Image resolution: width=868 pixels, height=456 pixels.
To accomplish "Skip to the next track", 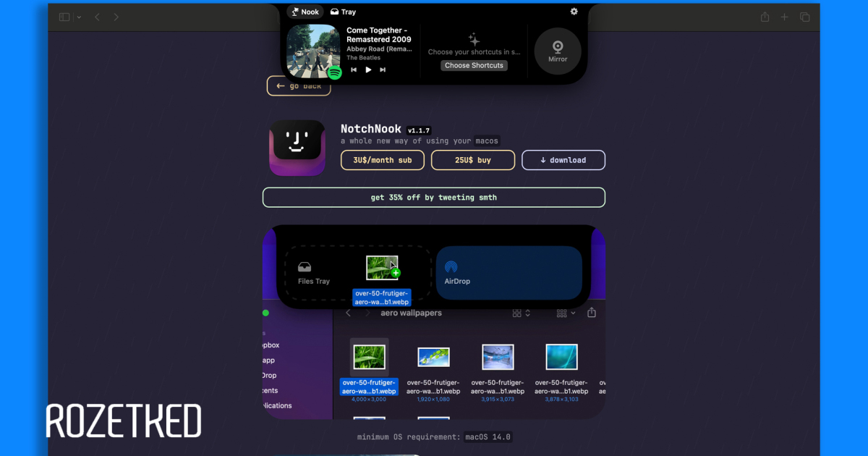I will point(383,69).
